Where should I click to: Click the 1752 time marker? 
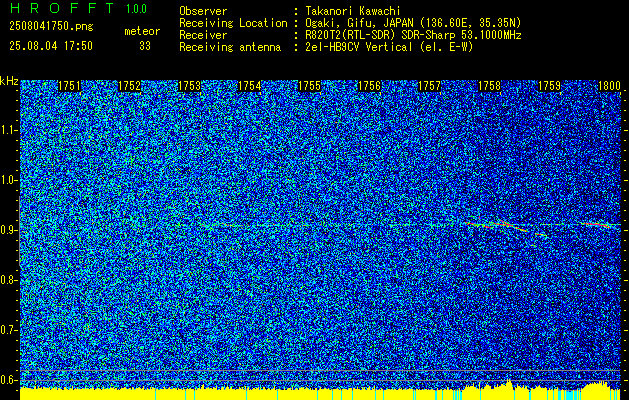(x=130, y=86)
